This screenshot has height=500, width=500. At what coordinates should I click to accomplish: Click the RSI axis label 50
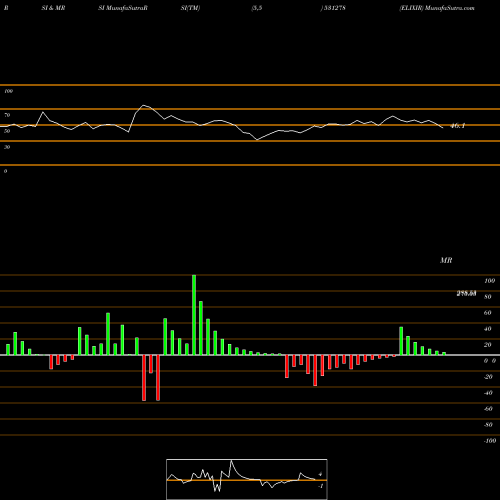coord(7,131)
